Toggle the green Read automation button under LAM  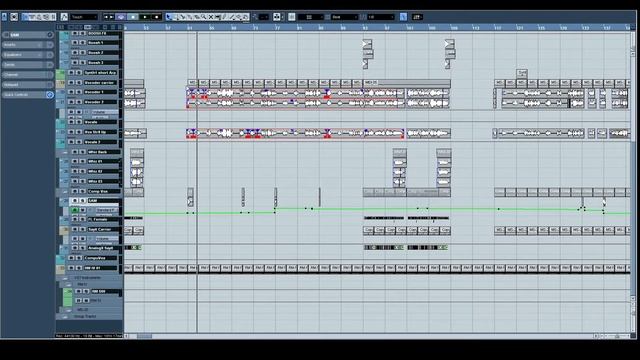click(x=75, y=210)
